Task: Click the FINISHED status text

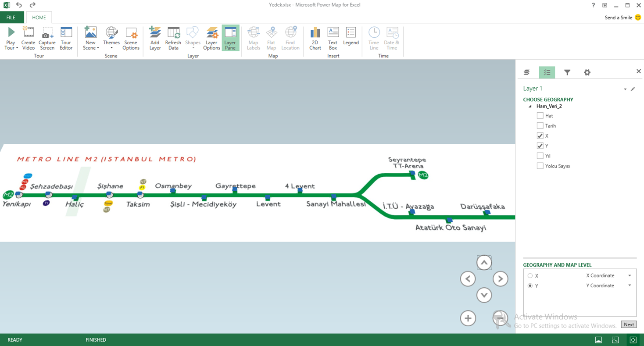Action: pos(96,340)
